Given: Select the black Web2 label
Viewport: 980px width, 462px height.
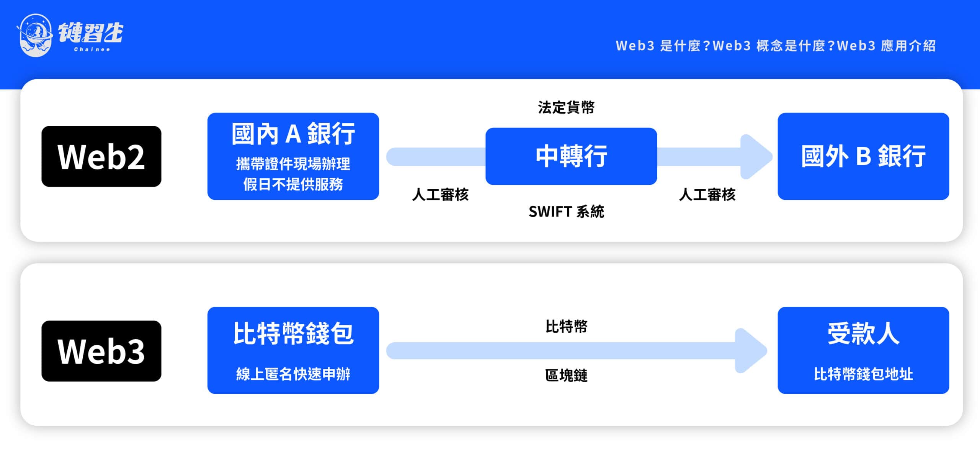Looking at the screenshot, I should point(101,156).
